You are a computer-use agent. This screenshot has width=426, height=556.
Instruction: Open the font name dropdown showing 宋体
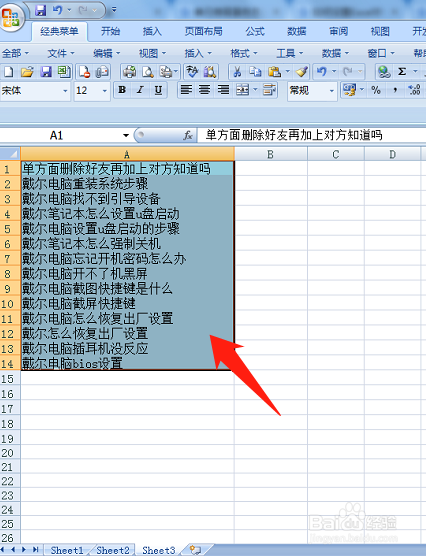[65, 91]
